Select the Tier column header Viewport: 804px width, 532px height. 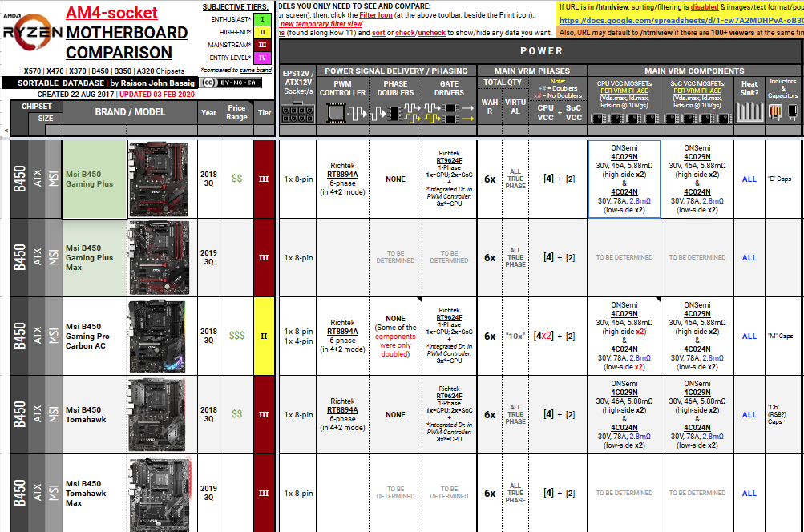click(x=264, y=112)
